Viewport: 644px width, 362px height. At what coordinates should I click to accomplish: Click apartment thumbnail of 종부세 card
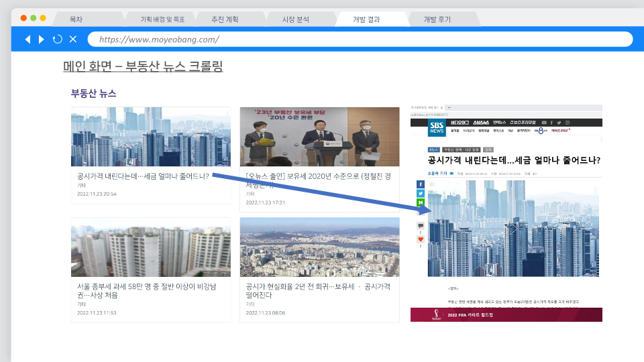151,247
